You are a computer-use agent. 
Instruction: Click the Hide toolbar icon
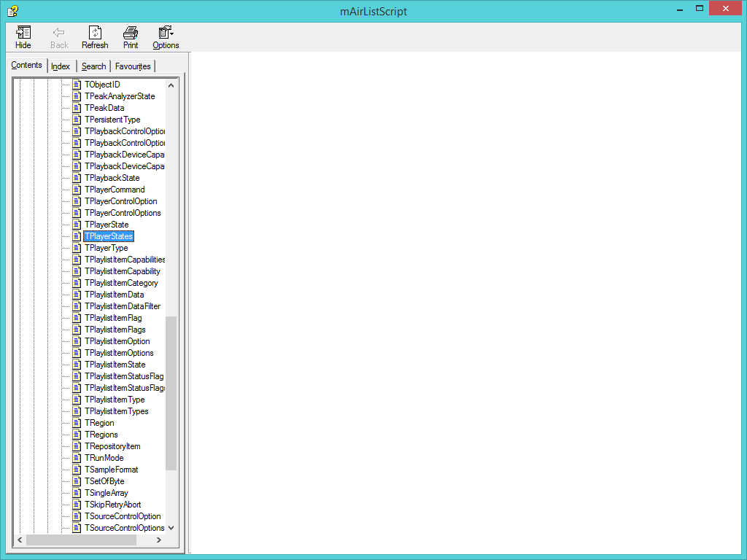(23, 37)
